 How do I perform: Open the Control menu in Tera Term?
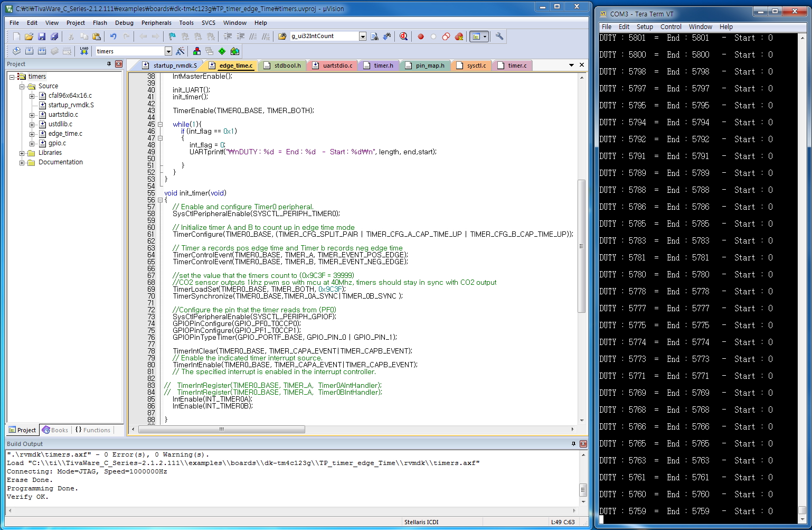tap(671, 27)
